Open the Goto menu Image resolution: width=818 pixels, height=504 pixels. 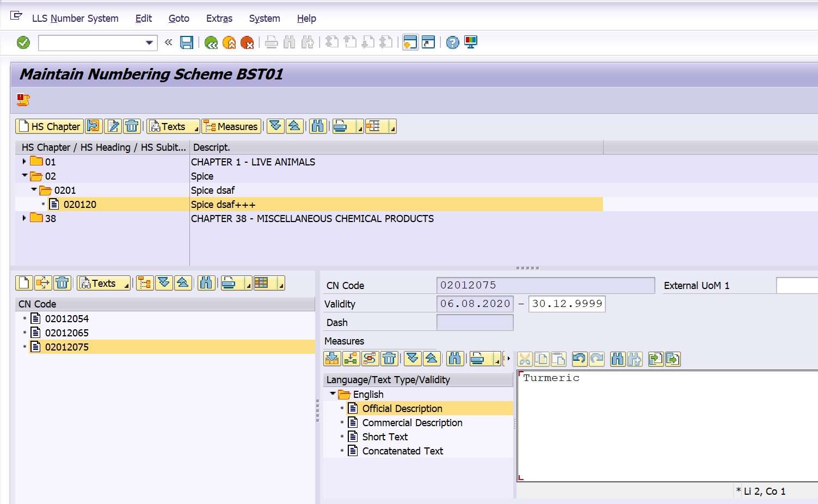click(x=179, y=19)
